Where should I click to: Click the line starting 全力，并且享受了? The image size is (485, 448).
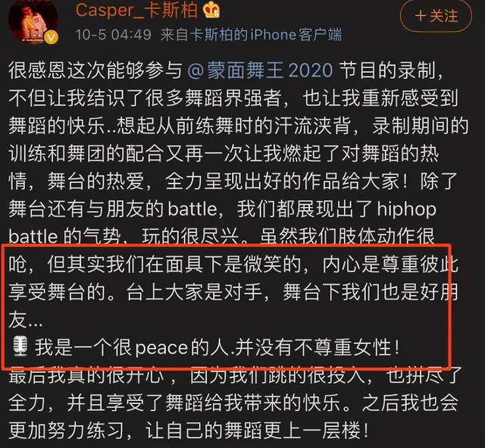pos(233,403)
